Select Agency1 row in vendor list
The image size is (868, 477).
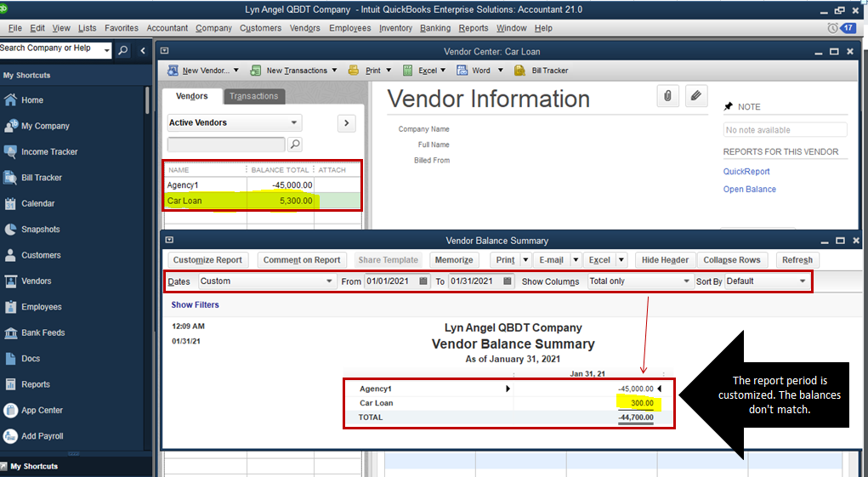[262, 185]
